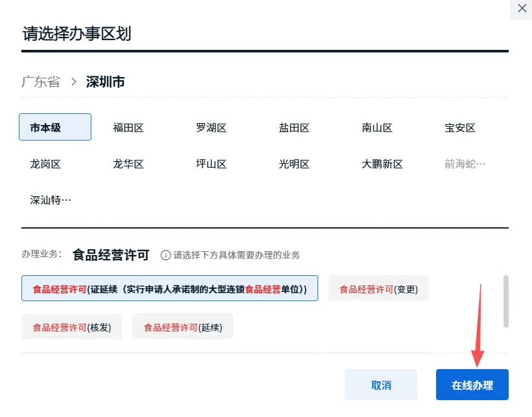Select 食品经营许可(延续) business option
Viewport: 532px width, 417px height.
pyautogui.click(x=183, y=326)
